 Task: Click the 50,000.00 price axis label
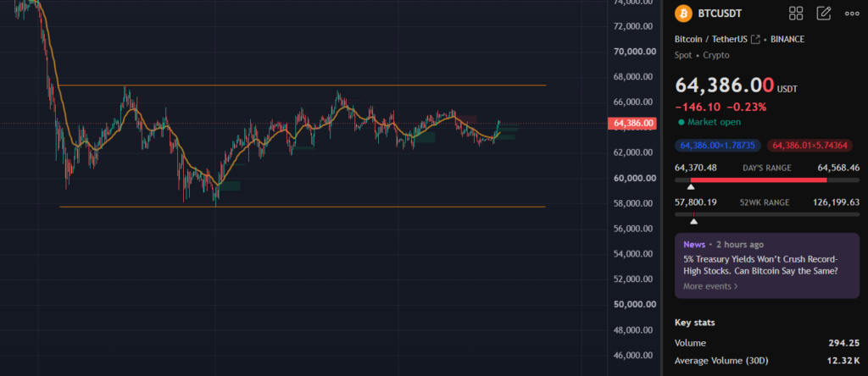pos(635,305)
